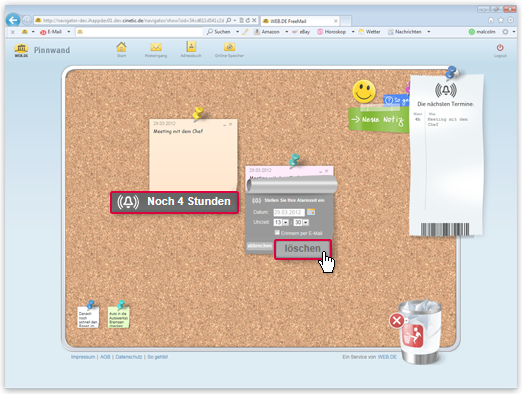Minimize the peach Meeting note
The width and height of the screenshot is (522, 394).
point(225,125)
